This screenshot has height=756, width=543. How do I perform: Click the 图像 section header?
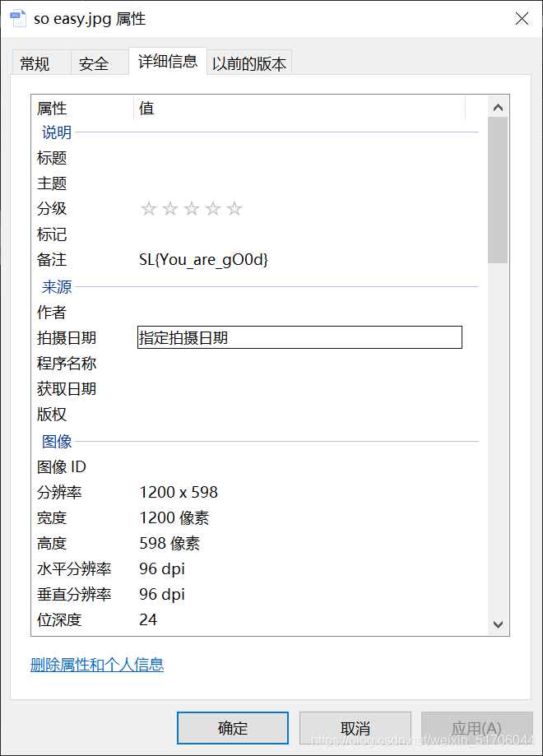point(57,441)
